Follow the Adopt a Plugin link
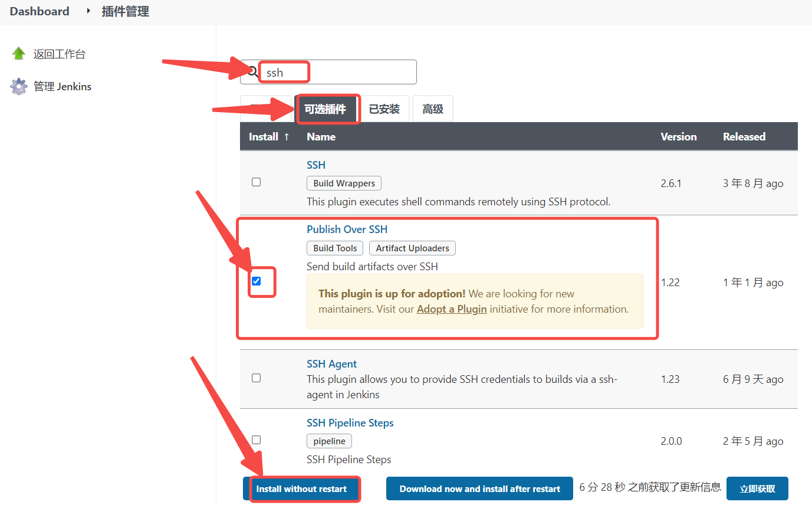 click(452, 309)
